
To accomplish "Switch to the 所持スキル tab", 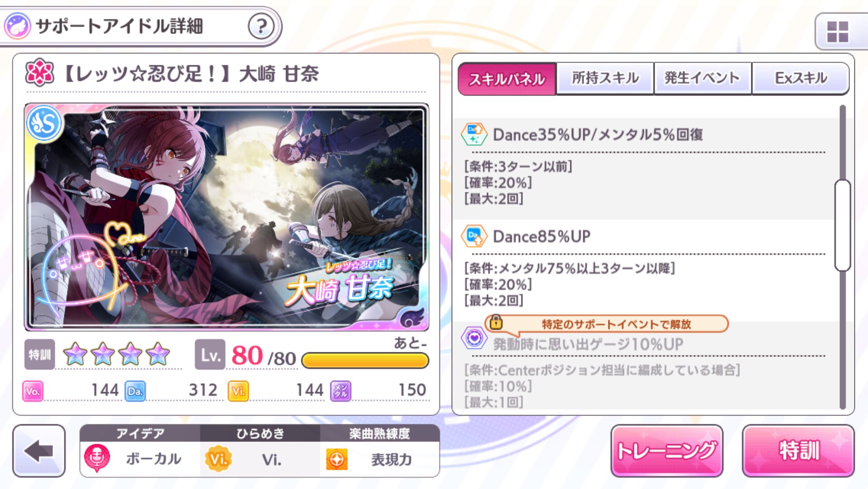I will pyautogui.click(x=605, y=78).
